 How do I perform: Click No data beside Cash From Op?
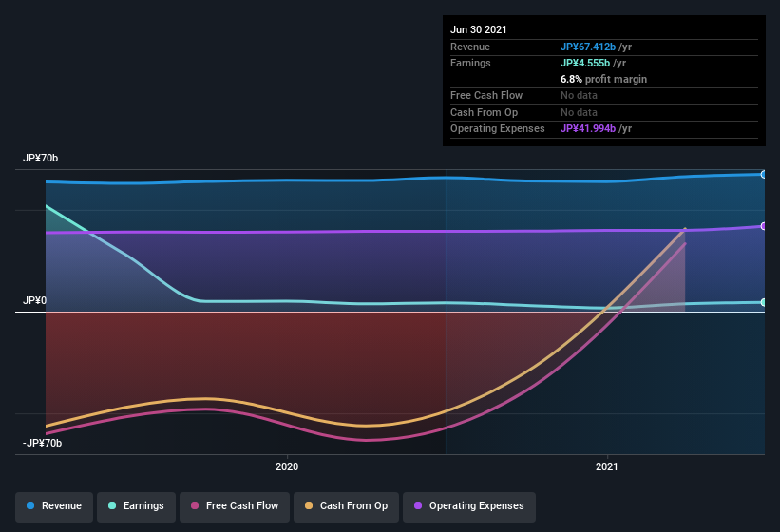pyautogui.click(x=579, y=112)
